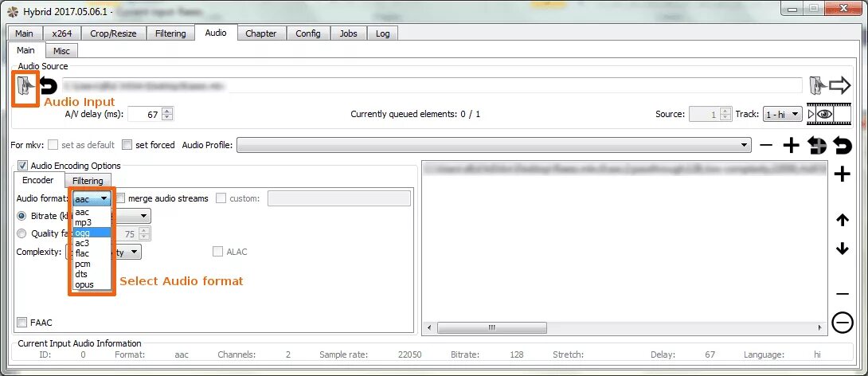Select the Main sub-tab under Audio
This screenshot has height=376, width=868.
[x=25, y=50]
